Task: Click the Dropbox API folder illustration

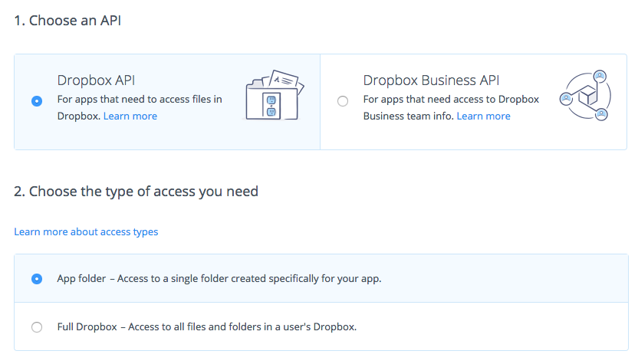Action: click(x=274, y=95)
